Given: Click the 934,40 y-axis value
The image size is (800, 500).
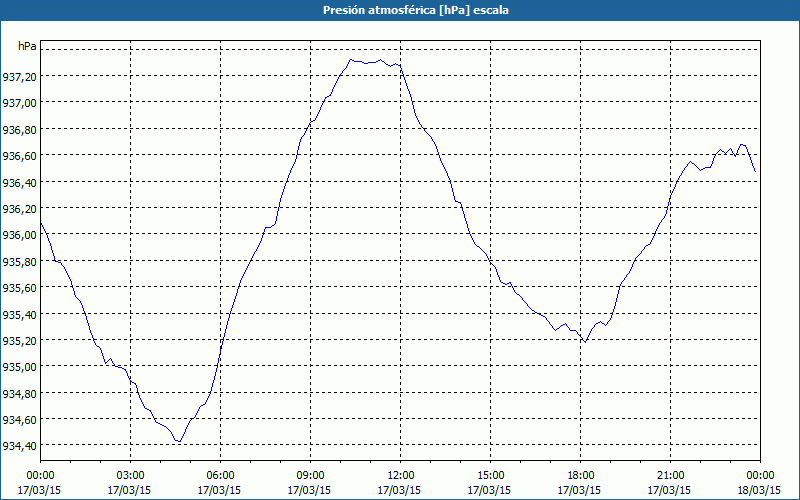Looking at the screenshot, I should [19, 446].
